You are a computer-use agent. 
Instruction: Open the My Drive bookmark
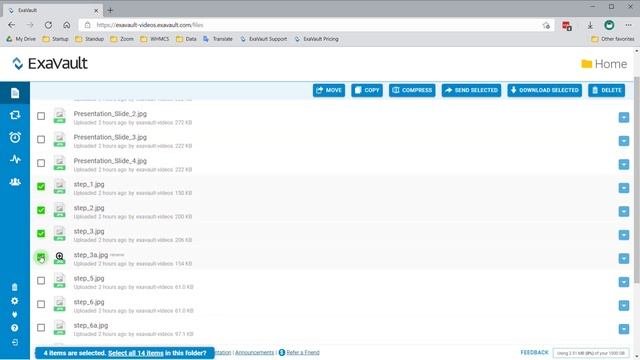tap(21, 39)
